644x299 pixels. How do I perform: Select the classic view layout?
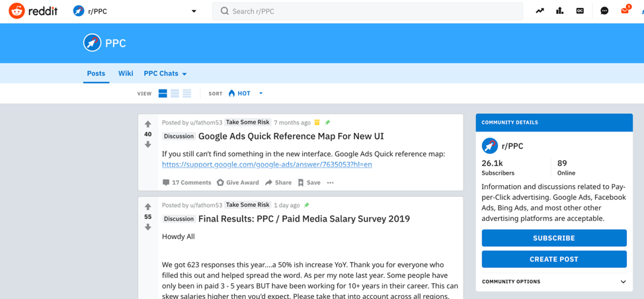pos(175,93)
